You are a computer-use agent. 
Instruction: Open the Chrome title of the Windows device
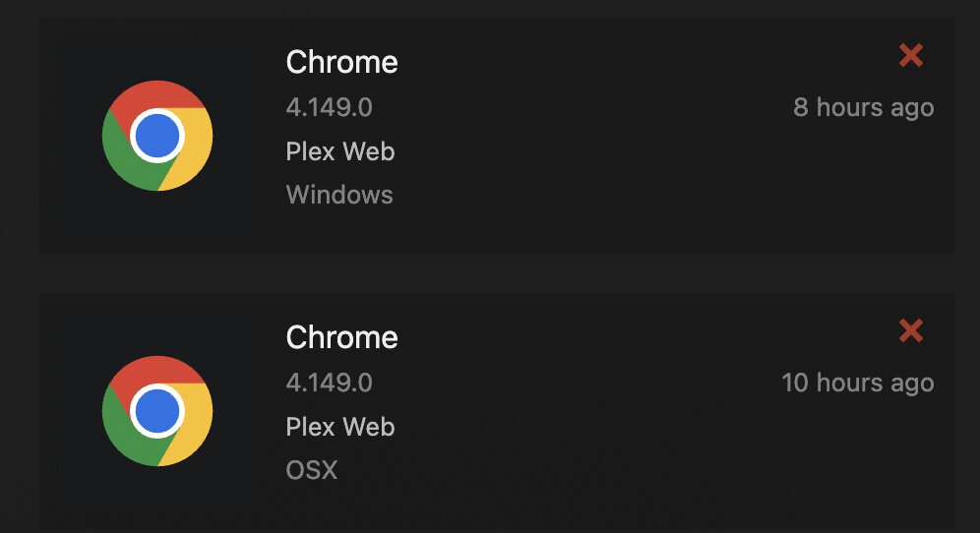(x=341, y=62)
